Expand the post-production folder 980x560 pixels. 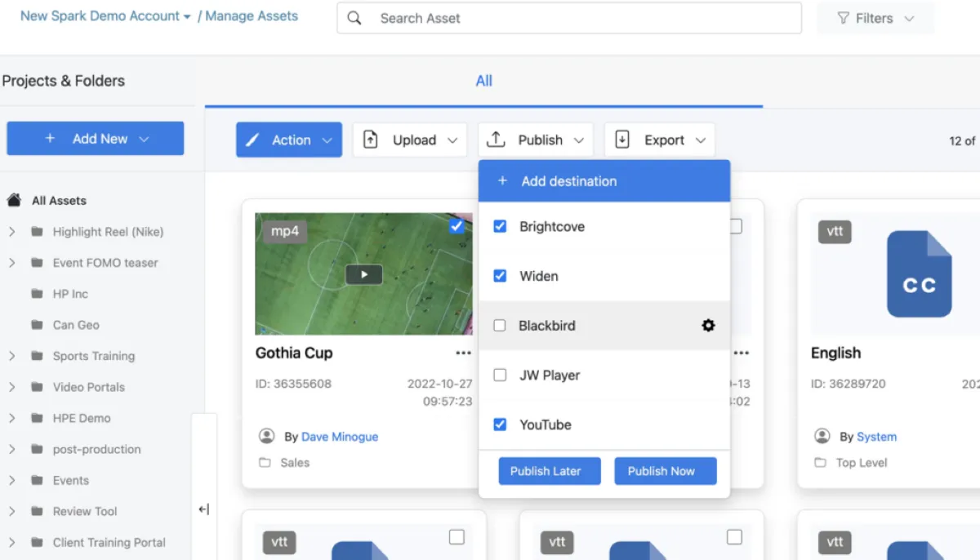click(12, 449)
